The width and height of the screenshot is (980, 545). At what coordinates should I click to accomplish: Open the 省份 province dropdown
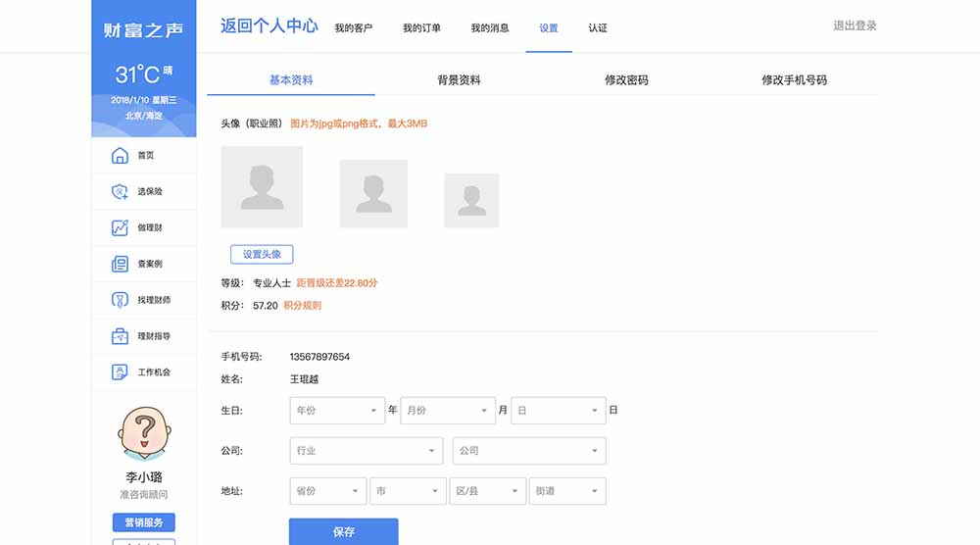pyautogui.click(x=327, y=491)
